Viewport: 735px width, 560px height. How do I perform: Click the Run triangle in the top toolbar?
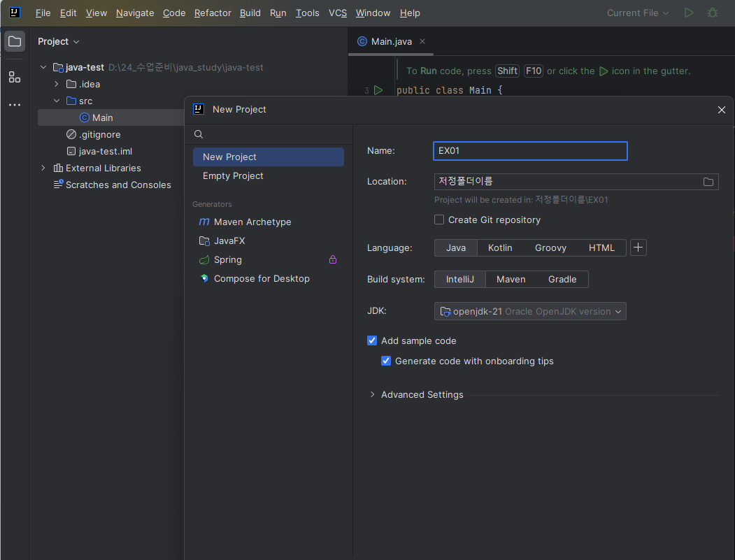tap(689, 13)
